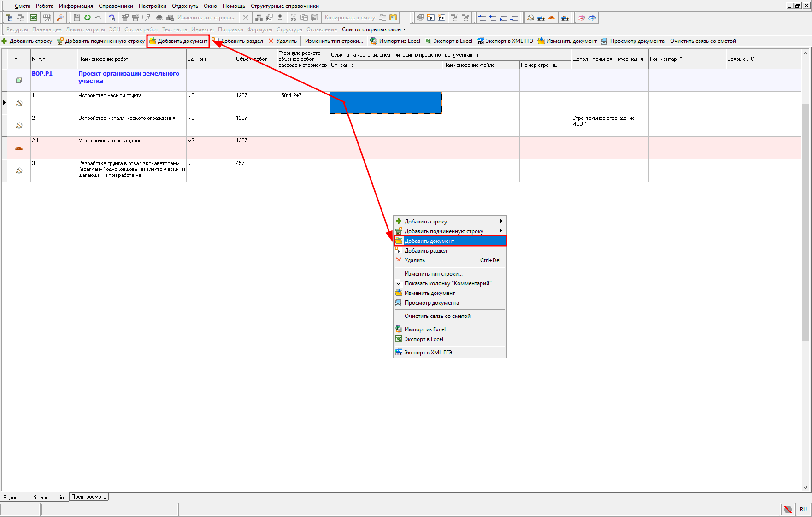Click the crossed-out icon in the status bar
Viewport: 812px width, 517px height.
(x=788, y=509)
